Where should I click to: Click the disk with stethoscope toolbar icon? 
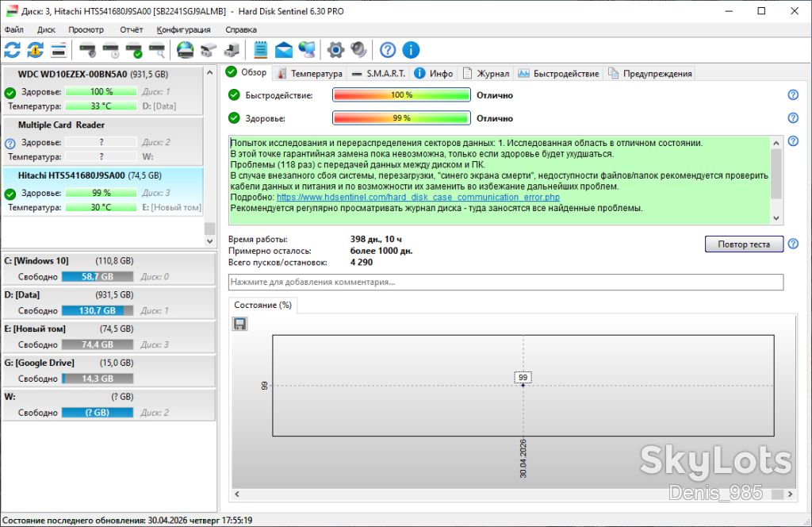(x=87, y=50)
